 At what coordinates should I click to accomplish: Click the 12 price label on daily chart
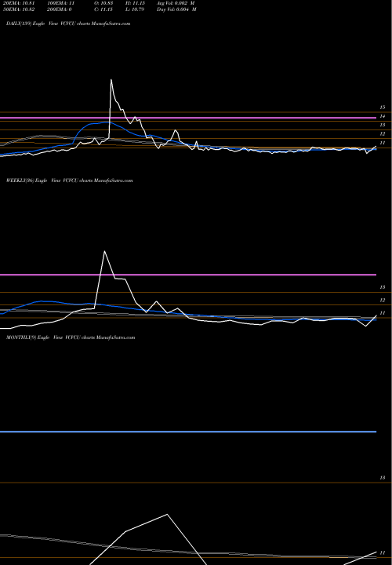click(x=383, y=134)
